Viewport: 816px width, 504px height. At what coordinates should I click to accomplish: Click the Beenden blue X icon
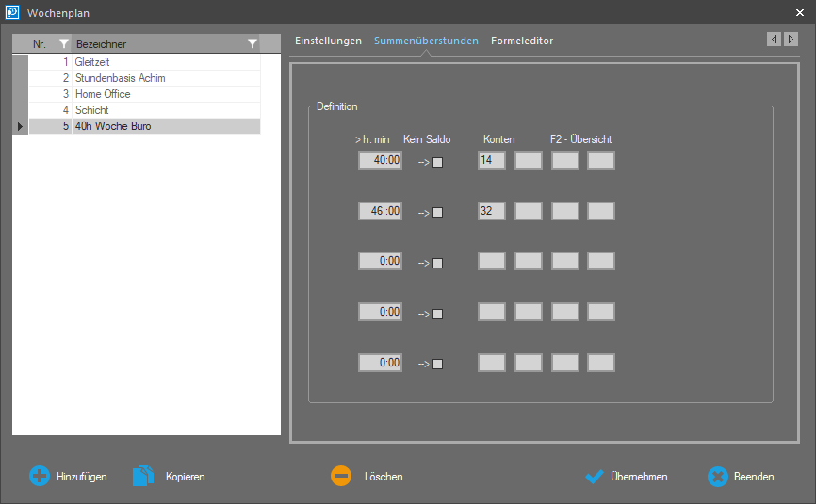point(718,477)
